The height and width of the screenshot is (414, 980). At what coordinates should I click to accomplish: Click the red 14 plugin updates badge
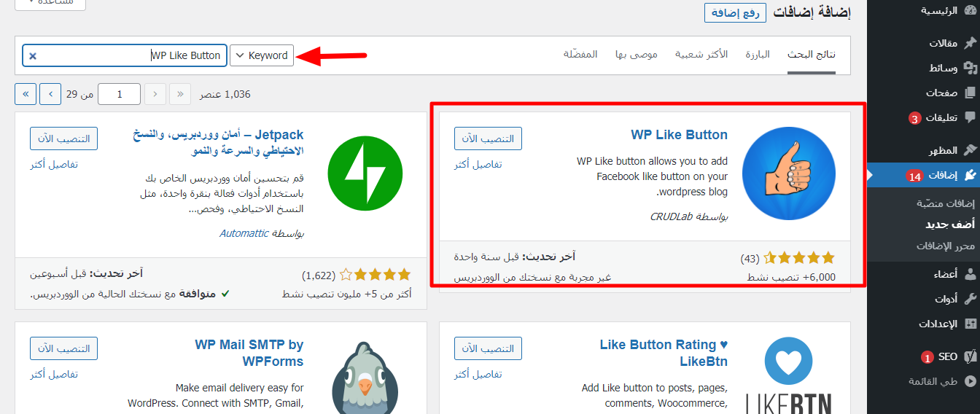(914, 176)
